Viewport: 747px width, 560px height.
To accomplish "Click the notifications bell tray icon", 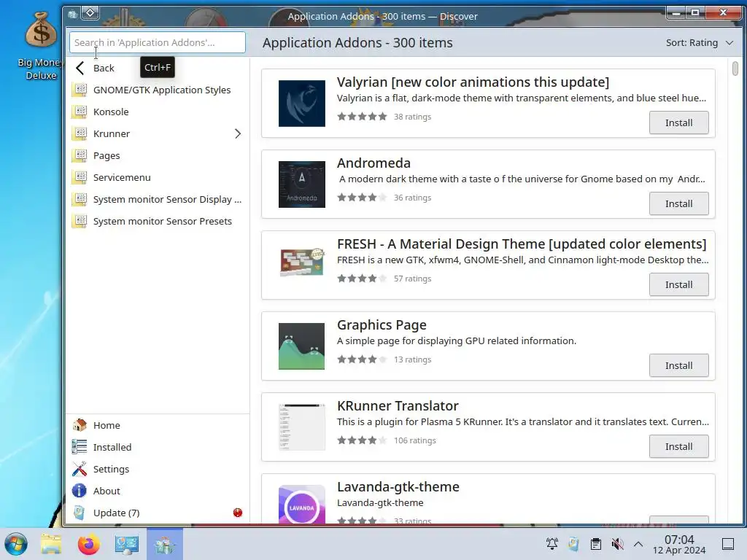I will tap(552, 544).
